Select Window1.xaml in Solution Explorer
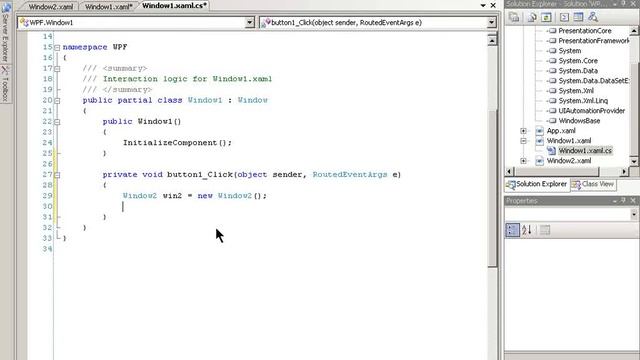 pos(569,141)
